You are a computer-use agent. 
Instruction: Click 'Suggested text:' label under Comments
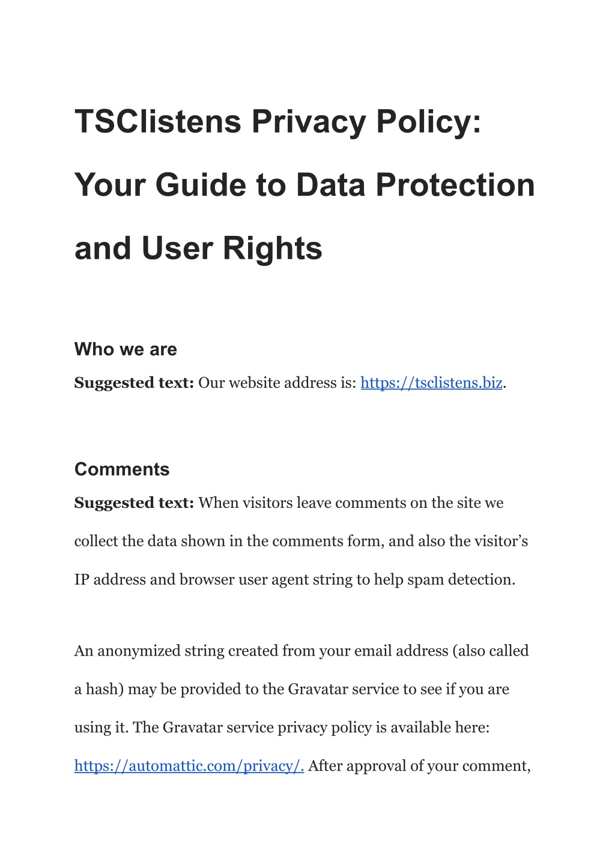134,503
